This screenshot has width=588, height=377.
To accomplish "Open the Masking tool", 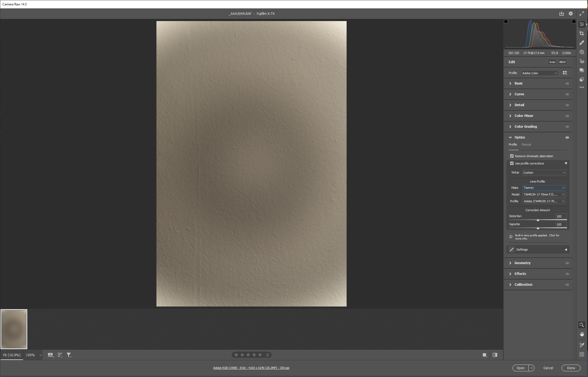I will tap(582, 52).
